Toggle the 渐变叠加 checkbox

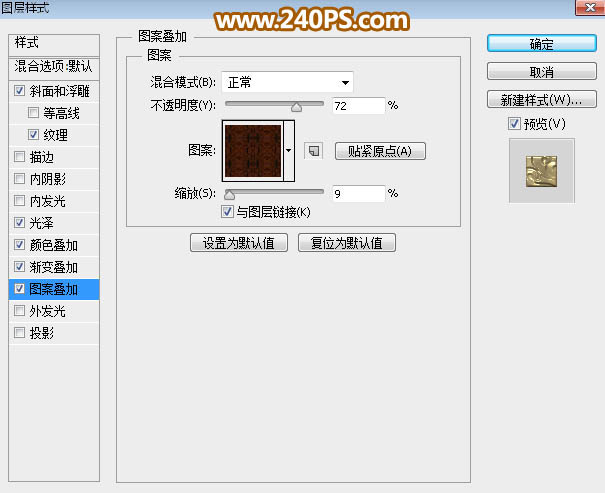[x=19, y=267]
